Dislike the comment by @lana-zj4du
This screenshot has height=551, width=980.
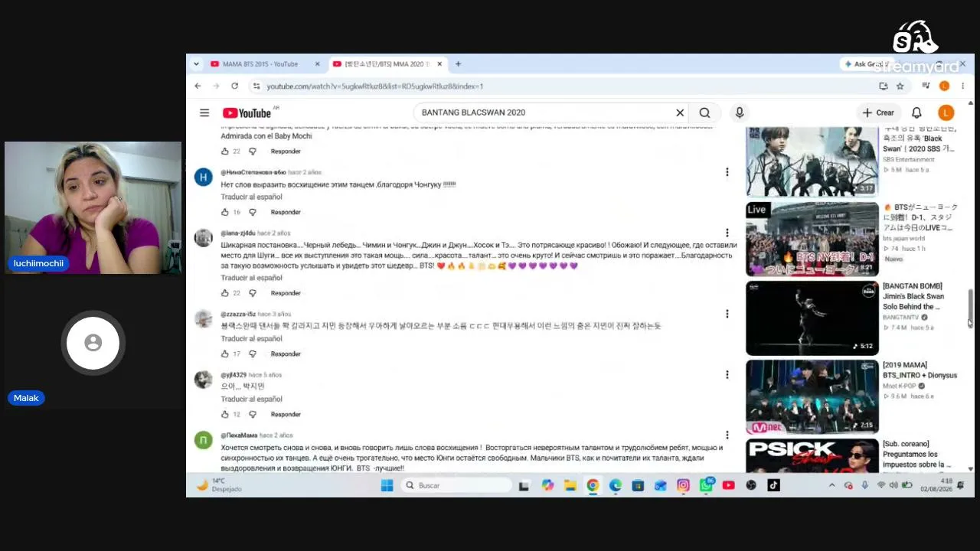coord(253,293)
